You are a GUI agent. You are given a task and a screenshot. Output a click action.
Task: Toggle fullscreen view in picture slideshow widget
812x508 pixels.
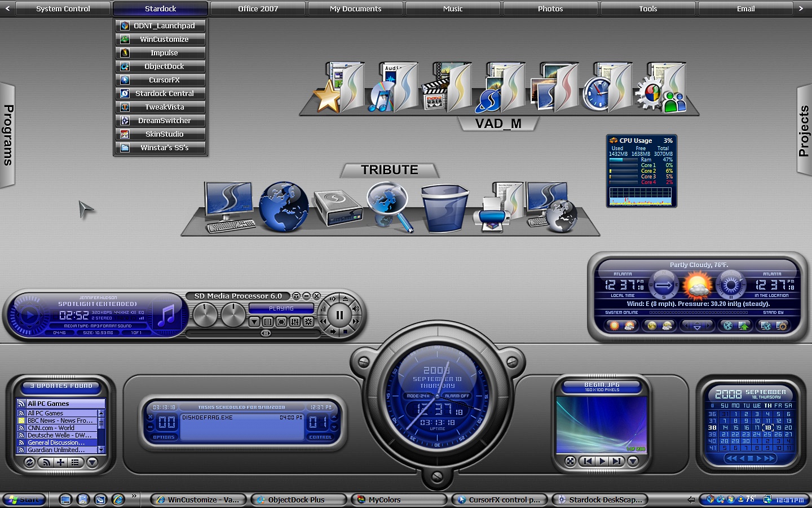[570, 461]
